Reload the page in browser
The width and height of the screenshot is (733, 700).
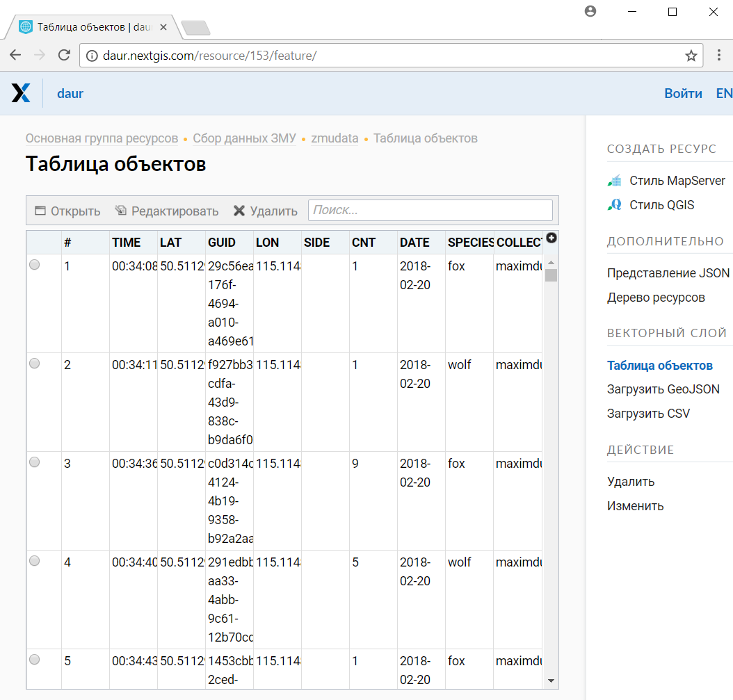click(64, 56)
